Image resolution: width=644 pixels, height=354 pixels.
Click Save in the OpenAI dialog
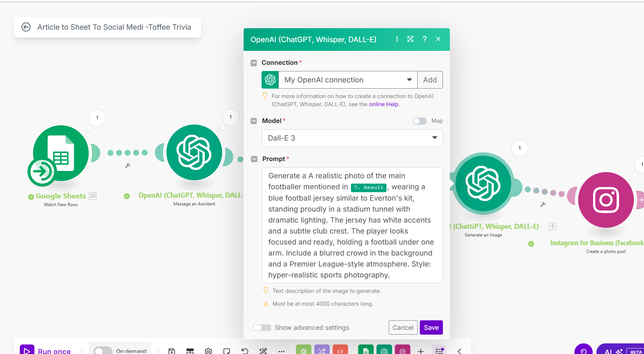click(431, 328)
